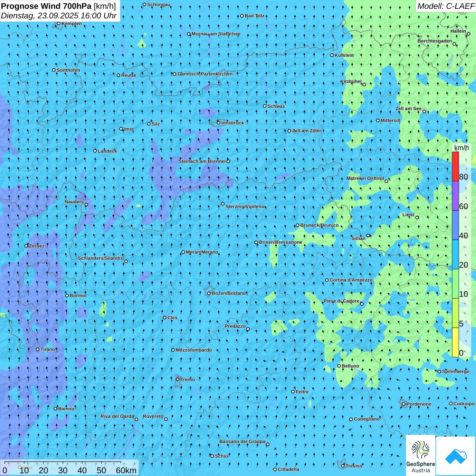The width and height of the screenshot is (476, 476).
Task: Click the Trento city marker
Action: coord(177,379)
